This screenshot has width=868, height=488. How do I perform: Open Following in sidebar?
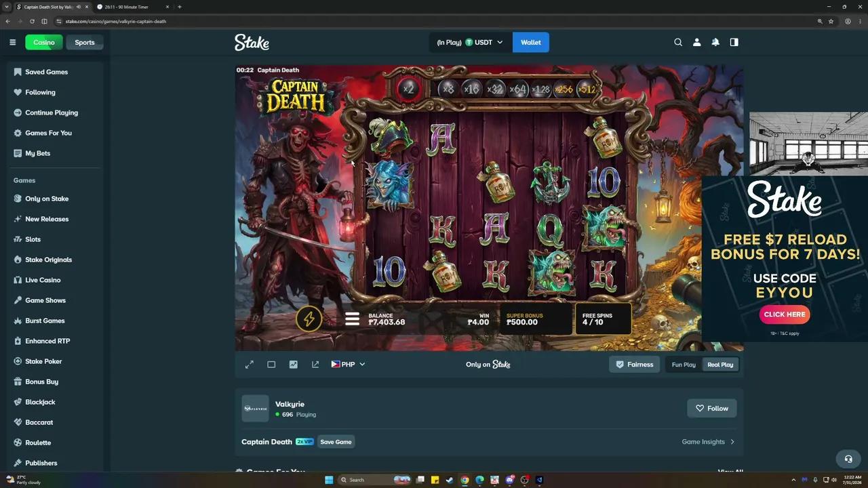[55, 92]
